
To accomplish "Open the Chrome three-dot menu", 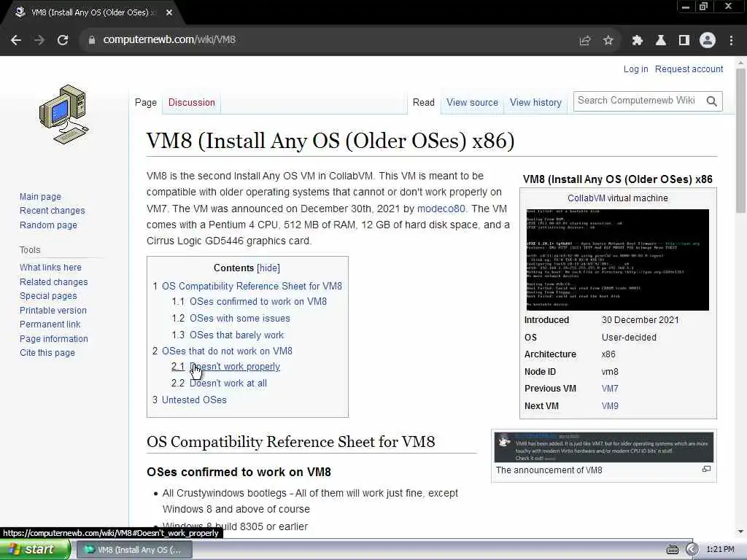I will click(731, 41).
